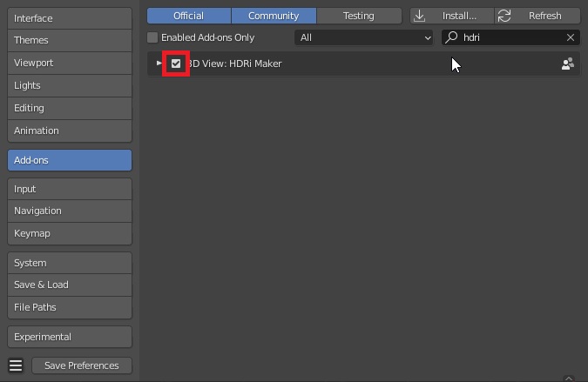Select the File Paths section
Image resolution: width=588 pixels, height=382 pixels.
tap(70, 307)
